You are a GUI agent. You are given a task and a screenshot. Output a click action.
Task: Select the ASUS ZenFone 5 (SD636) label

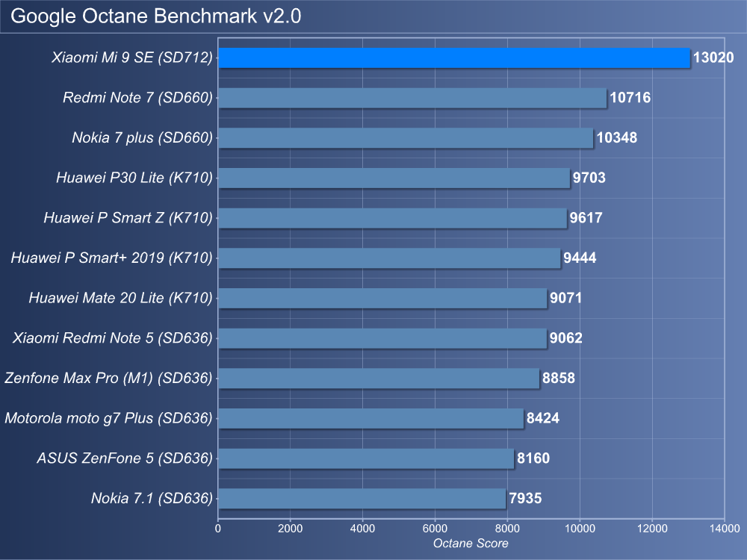[x=125, y=458]
